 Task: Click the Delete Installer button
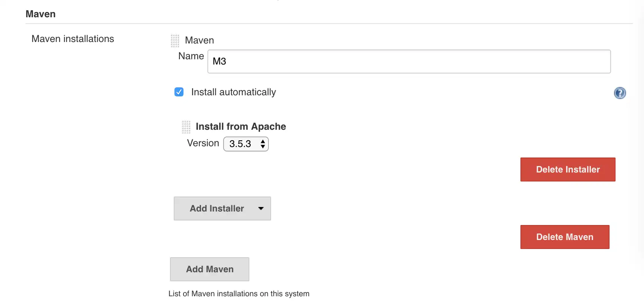point(568,169)
